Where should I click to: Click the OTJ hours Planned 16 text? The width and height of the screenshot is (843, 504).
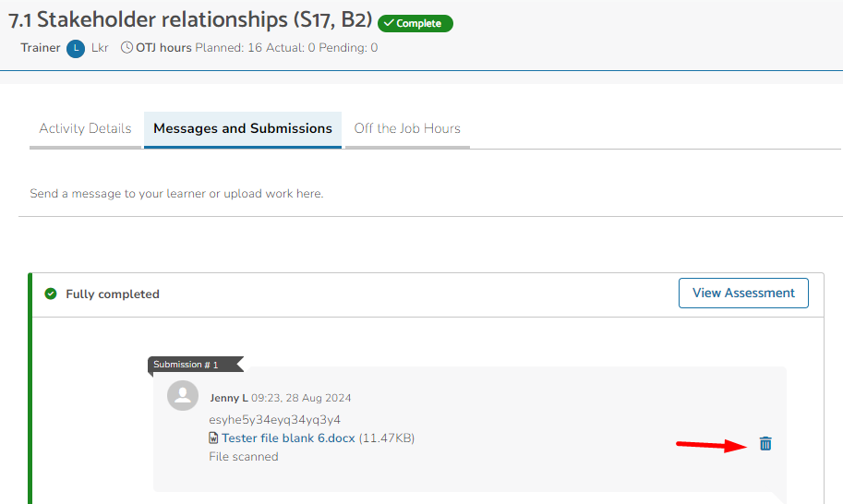(228, 48)
